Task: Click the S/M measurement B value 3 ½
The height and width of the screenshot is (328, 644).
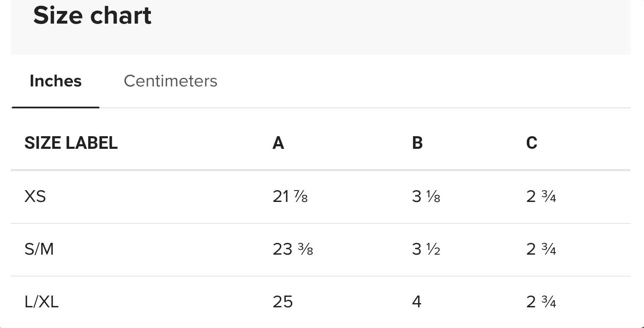Action: click(426, 250)
